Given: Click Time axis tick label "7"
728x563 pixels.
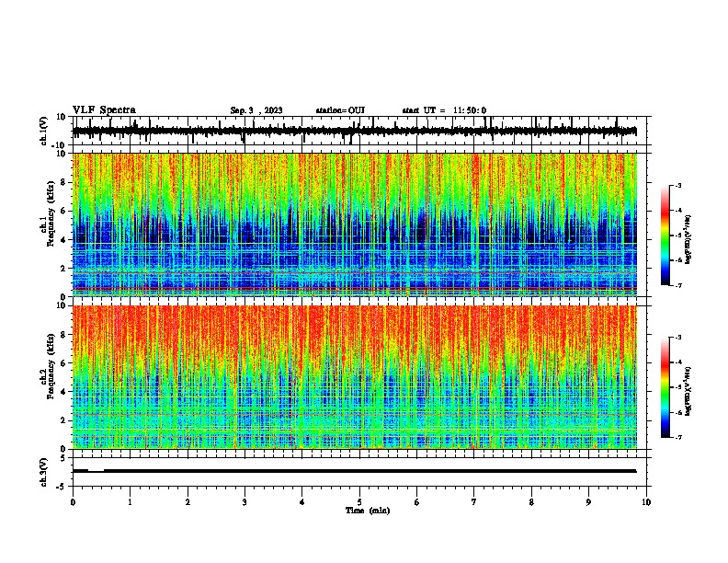Looking at the screenshot, I should coord(474,502).
